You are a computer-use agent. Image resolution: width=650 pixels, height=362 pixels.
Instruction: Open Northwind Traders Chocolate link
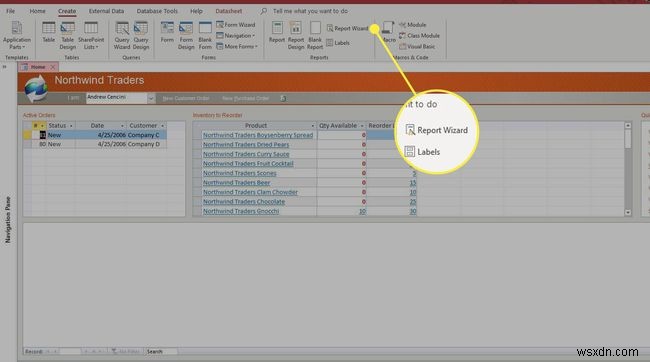(x=244, y=202)
